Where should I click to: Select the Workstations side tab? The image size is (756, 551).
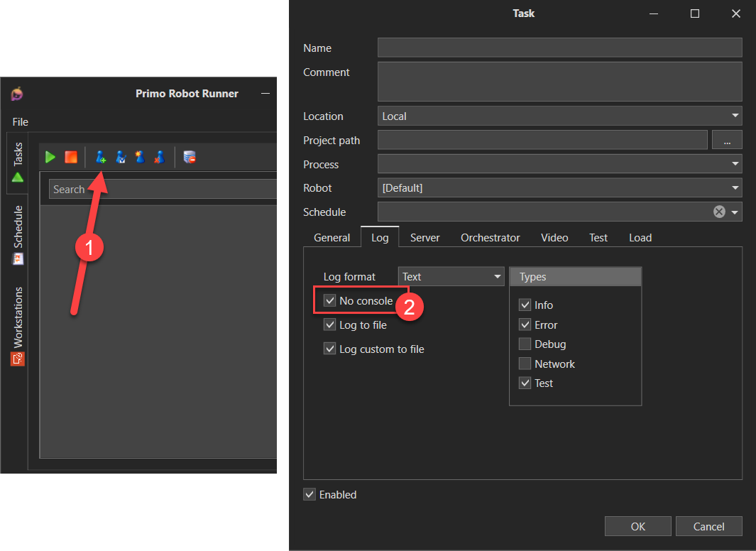(x=18, y=327)
